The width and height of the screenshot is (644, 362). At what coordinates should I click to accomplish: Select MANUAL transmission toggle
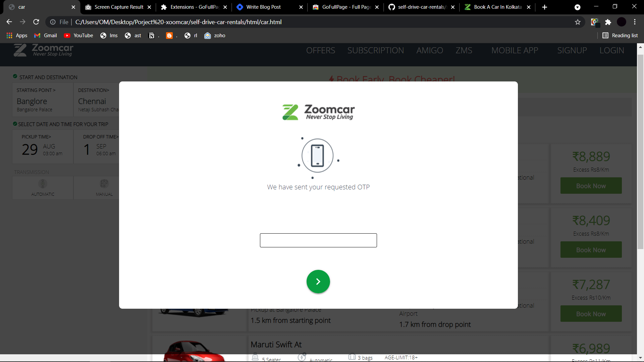pos(104,186)
